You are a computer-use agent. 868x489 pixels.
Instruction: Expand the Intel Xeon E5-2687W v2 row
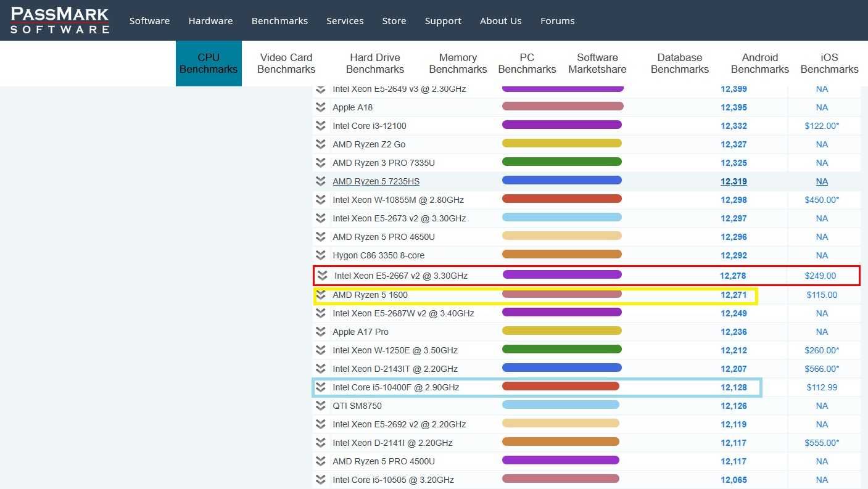click(320, 313)
